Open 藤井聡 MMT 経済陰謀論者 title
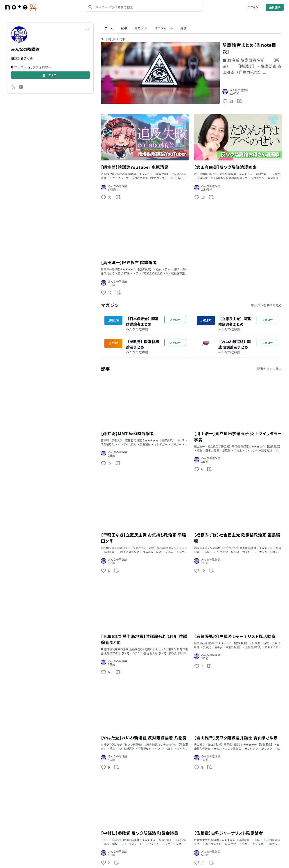This screenshot has width=289, height=868. click(128, 434)
